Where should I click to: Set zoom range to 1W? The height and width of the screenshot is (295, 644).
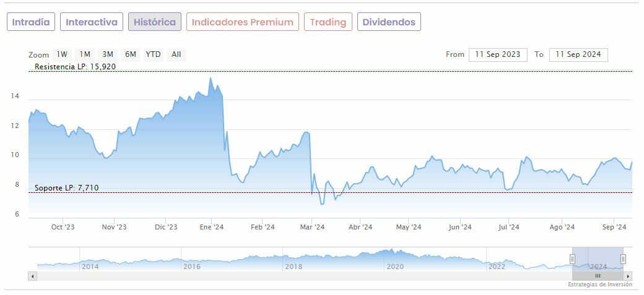pyautogui.click(x=62, y=54)
